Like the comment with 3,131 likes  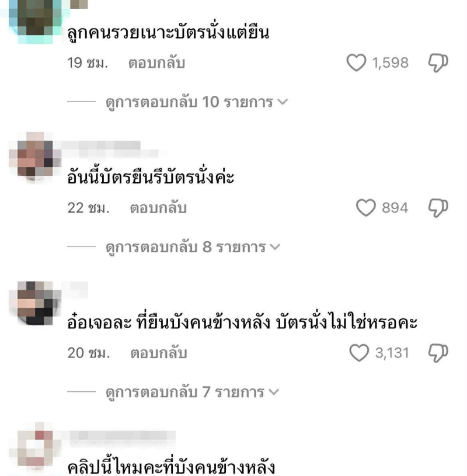click(359, 353)
